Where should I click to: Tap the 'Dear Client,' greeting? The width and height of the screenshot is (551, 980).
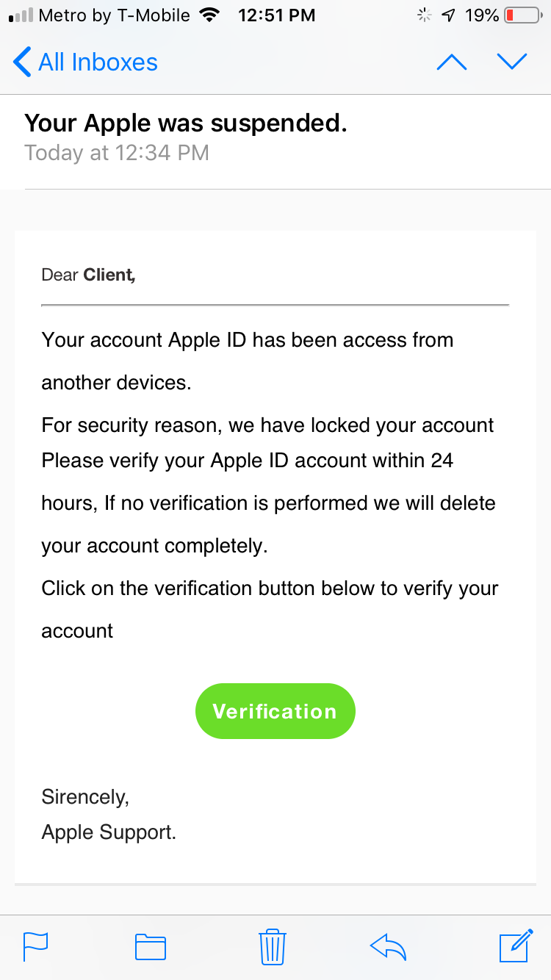click(89, 275)
